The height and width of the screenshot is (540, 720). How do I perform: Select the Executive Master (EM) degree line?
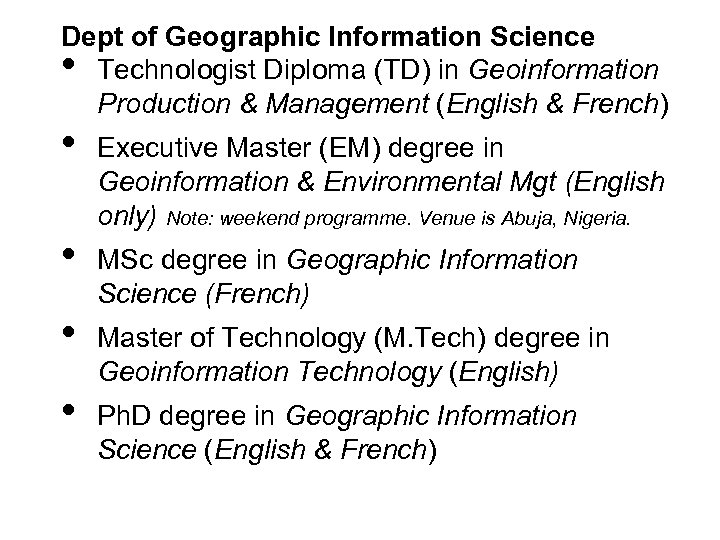[x=300, y=148]
